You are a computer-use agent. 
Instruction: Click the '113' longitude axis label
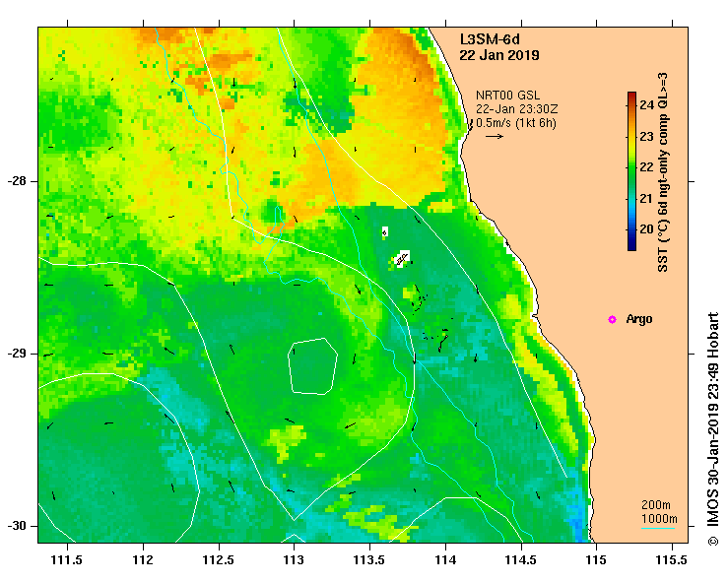point(294,559)
